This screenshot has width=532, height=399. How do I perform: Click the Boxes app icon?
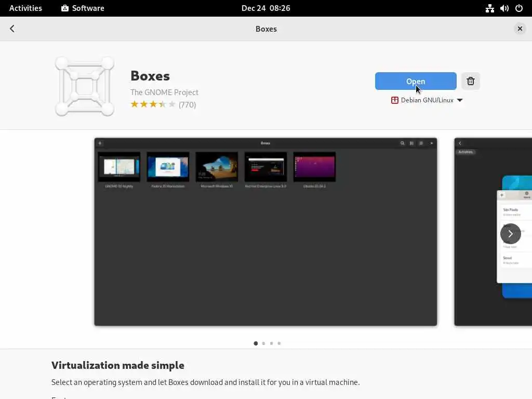pos(85,86)
